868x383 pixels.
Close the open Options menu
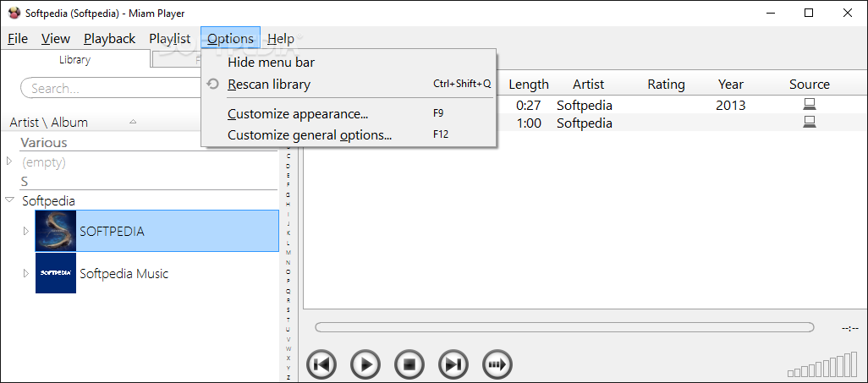coord(230,39)
